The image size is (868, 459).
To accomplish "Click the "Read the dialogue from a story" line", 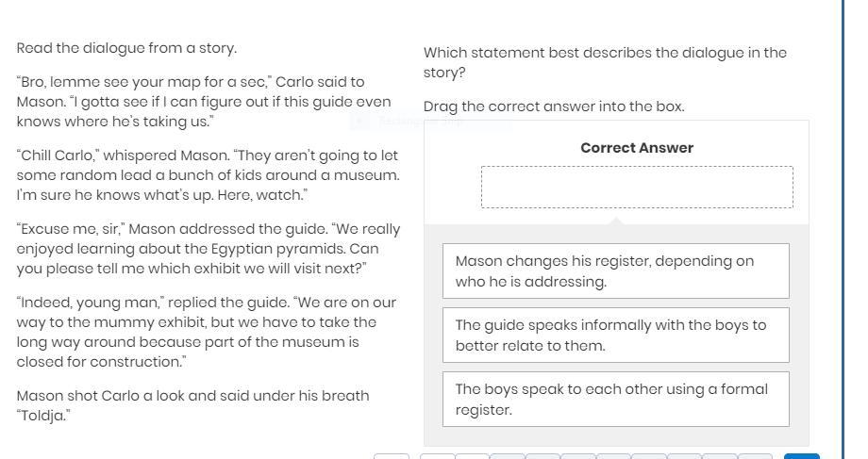I will pyautogui.click(x=126, y=48).
